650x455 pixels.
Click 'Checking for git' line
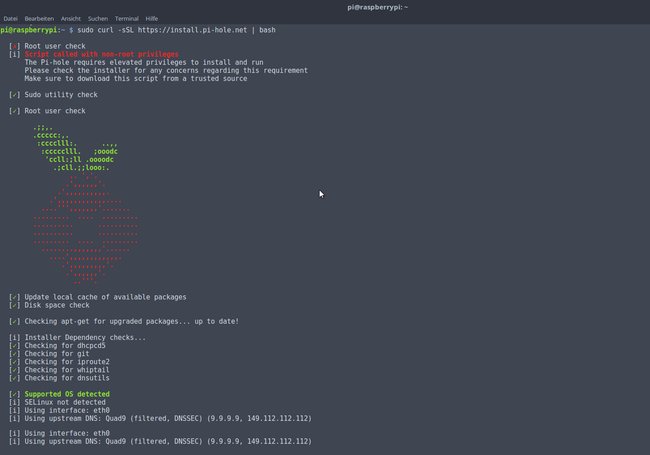[x=57, y=354]
